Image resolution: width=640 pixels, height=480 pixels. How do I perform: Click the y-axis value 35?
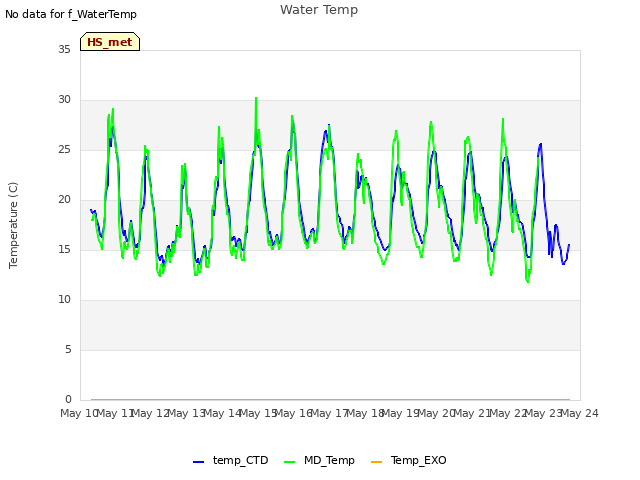tap(64, 49)
